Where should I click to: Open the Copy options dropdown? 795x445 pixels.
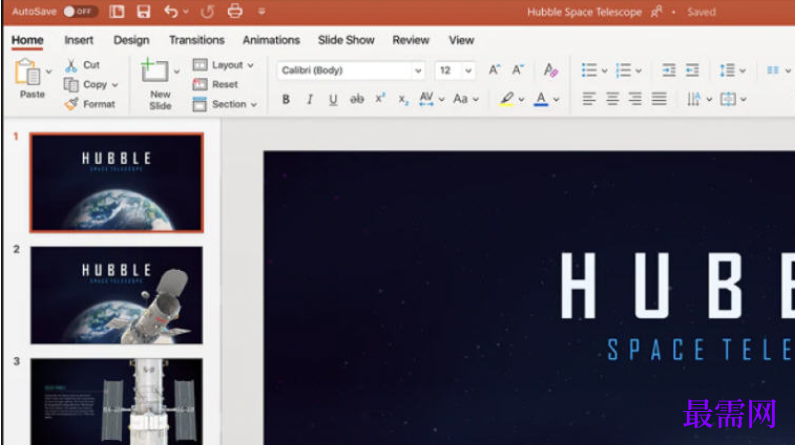tap(115, 85)
